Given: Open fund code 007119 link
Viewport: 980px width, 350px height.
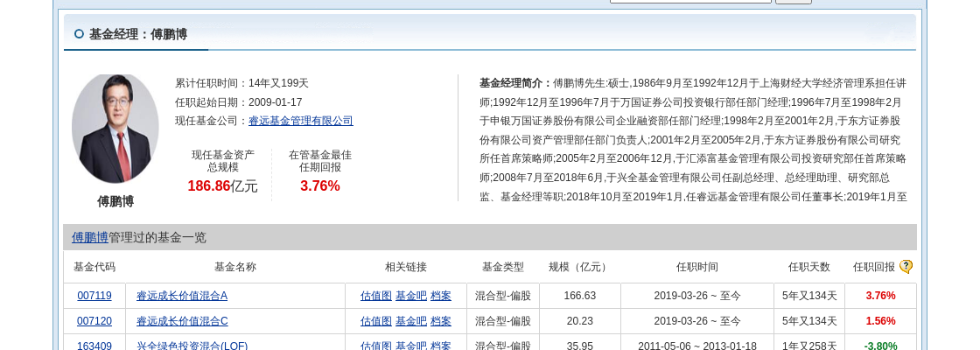Looking at the screenshot, I should (x=94, y=296).
